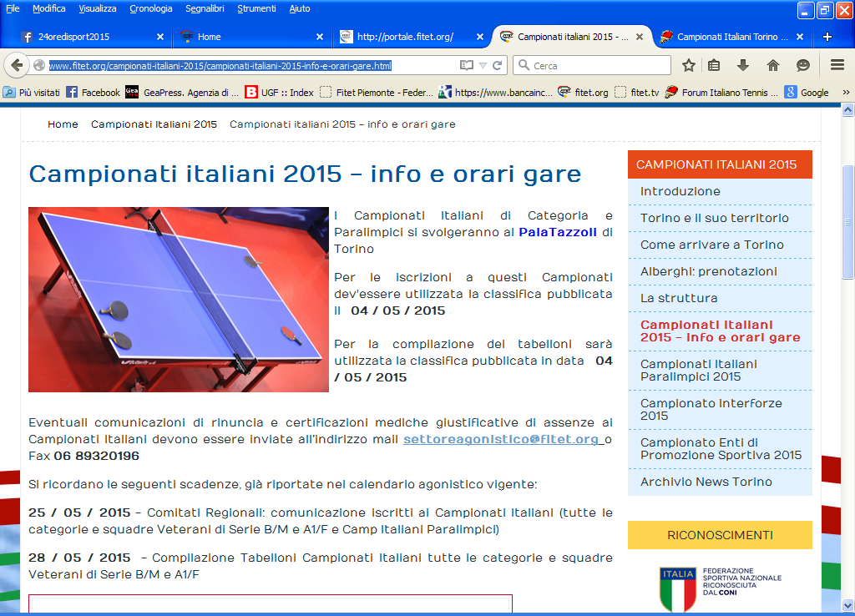Open the Forum Italiano Tennis bookmark
This screenshot has width=855, height=616.
coord(722,93)
